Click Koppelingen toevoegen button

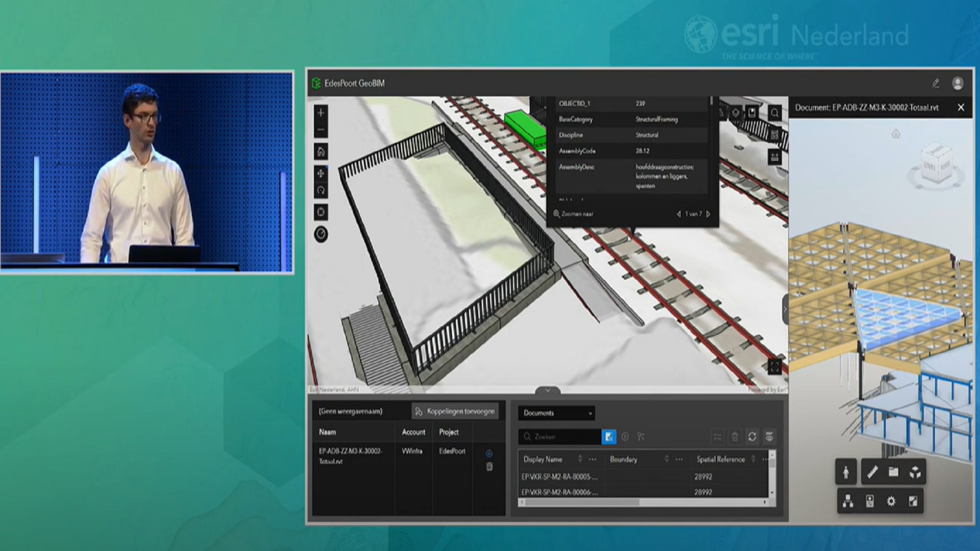(455, 411)
